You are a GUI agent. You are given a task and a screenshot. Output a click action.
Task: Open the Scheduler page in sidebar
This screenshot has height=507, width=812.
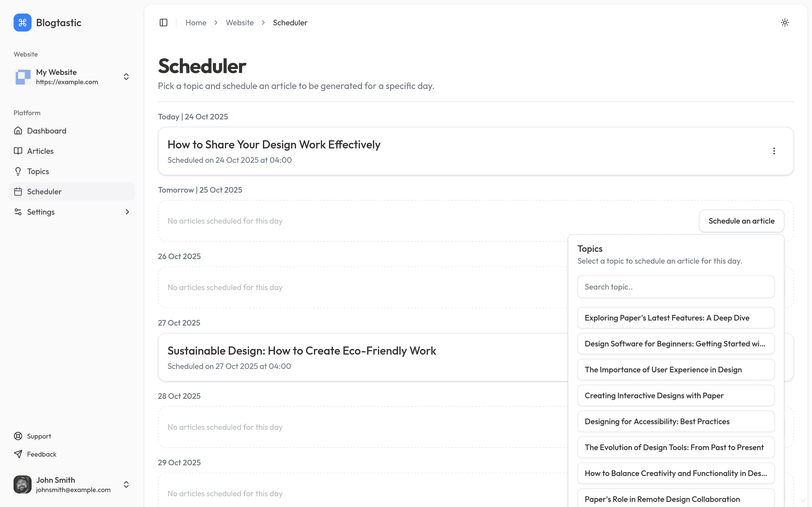click(44, 192)
